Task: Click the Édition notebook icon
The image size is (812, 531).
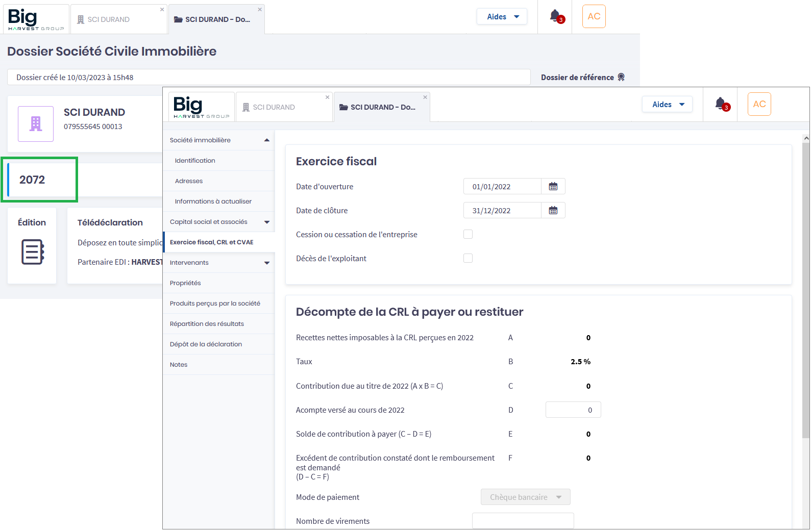Action: pyautogui.click(x=33, y=251)
